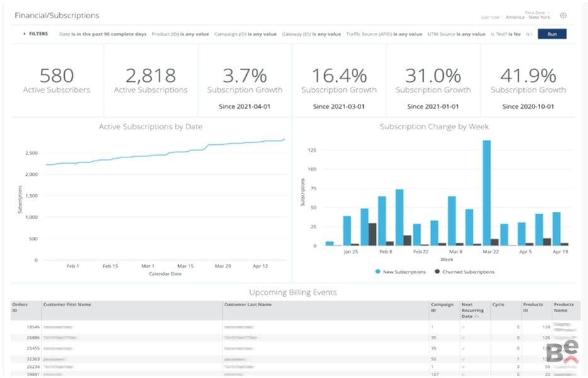Click the tallest New Subscriptions bar at Mar 22
588x378 pixels.
click(x=487, y=193)
